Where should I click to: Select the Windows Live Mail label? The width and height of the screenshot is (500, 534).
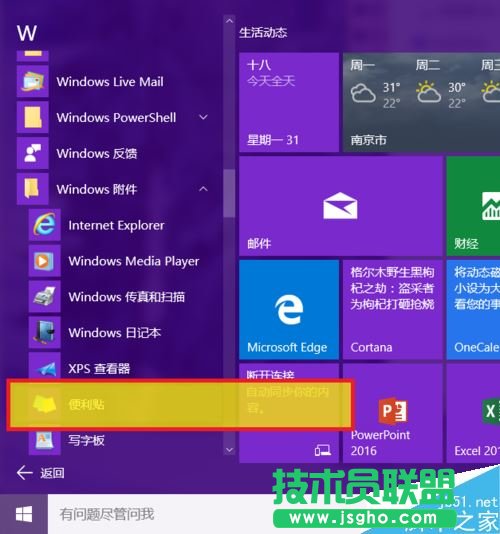click(110, 82)
